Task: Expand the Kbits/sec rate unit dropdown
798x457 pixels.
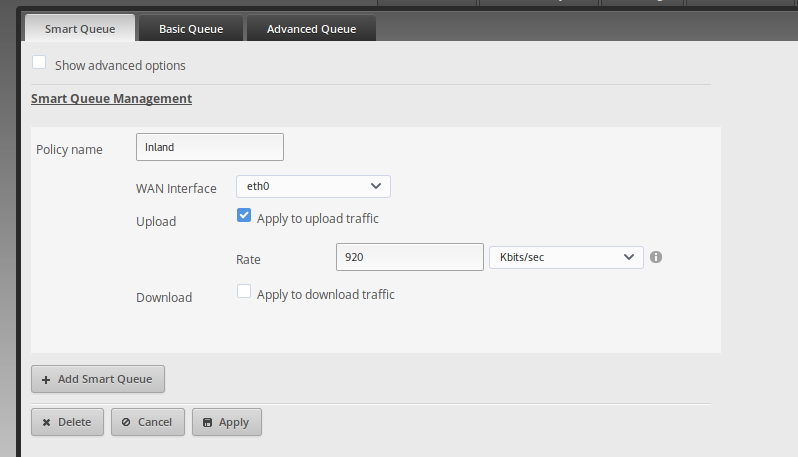Action: (565, 257)
